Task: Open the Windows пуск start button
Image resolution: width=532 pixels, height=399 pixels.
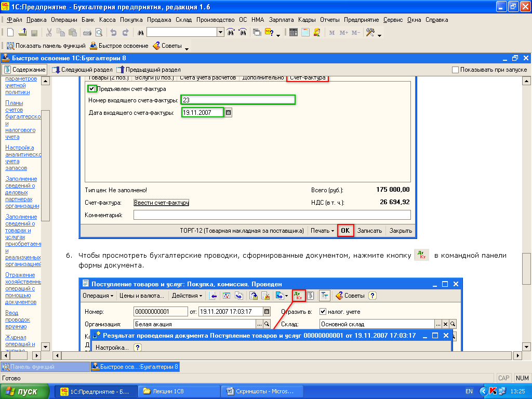Action: coord(25,392)
